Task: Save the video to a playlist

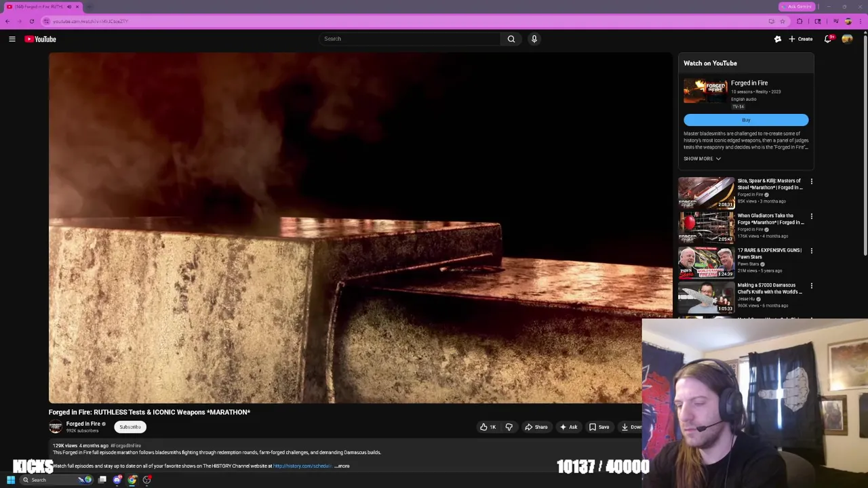Action: [x=599, y=427]
